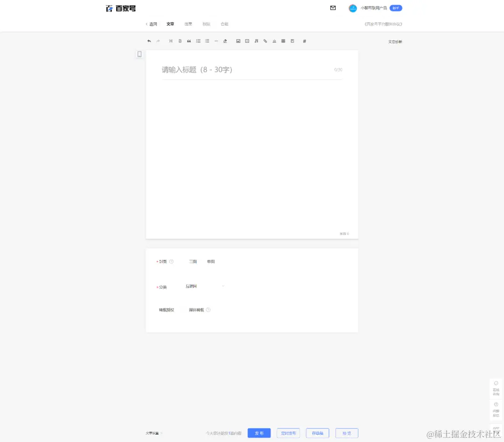Viewport: 504px width, 442px height.
Task: Insert audio with the music note icon
Action: 256,41
